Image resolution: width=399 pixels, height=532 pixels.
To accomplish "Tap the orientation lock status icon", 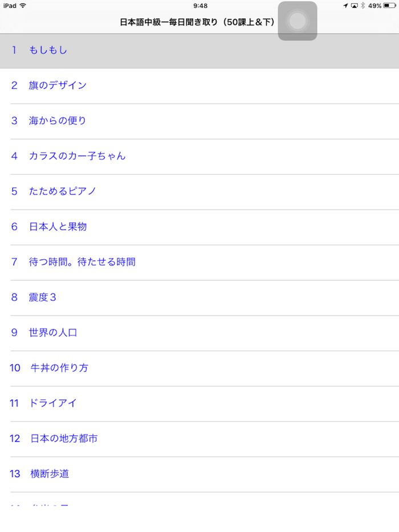I will pos(355,5).
